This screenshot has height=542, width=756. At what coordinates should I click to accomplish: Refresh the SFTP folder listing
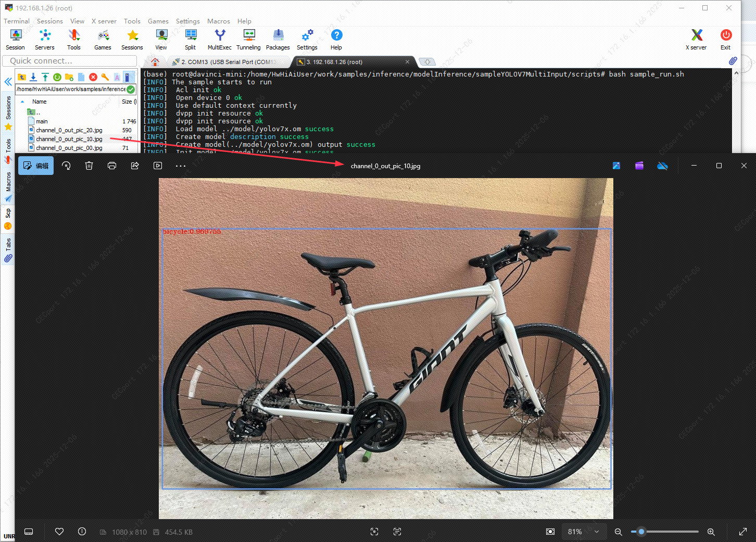pos(57,77)
